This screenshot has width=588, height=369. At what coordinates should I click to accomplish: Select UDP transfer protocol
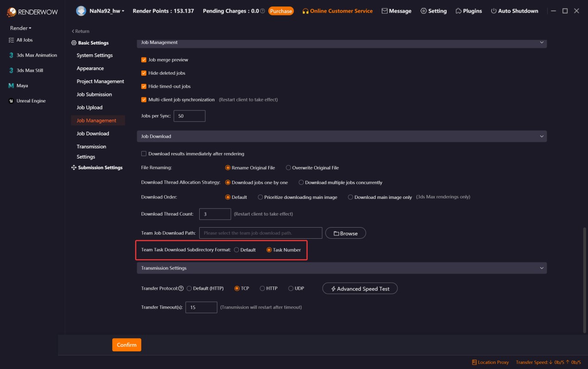point(291,288)
